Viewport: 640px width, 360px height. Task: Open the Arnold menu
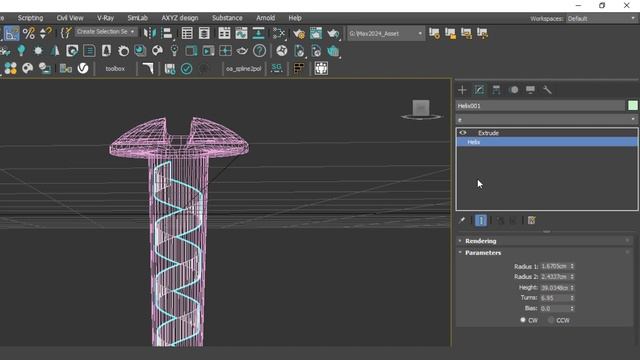[x=265, y=18]
